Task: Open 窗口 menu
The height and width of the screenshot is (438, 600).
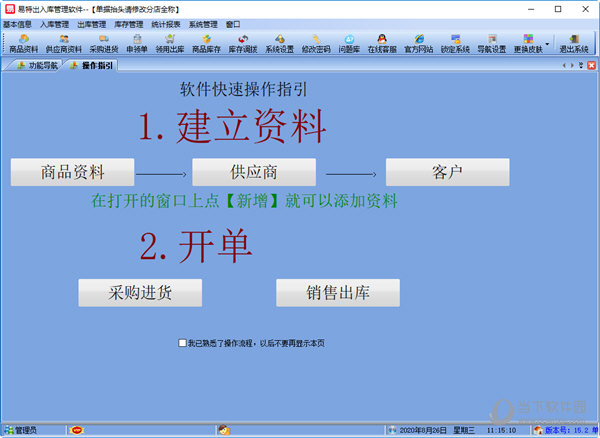Action: (x=233, y=24)
